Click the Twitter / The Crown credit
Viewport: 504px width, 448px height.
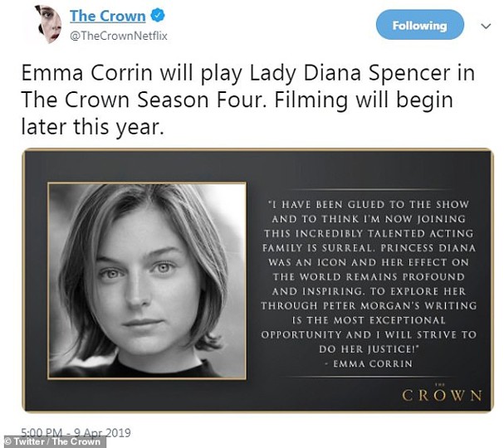point(53,441)
